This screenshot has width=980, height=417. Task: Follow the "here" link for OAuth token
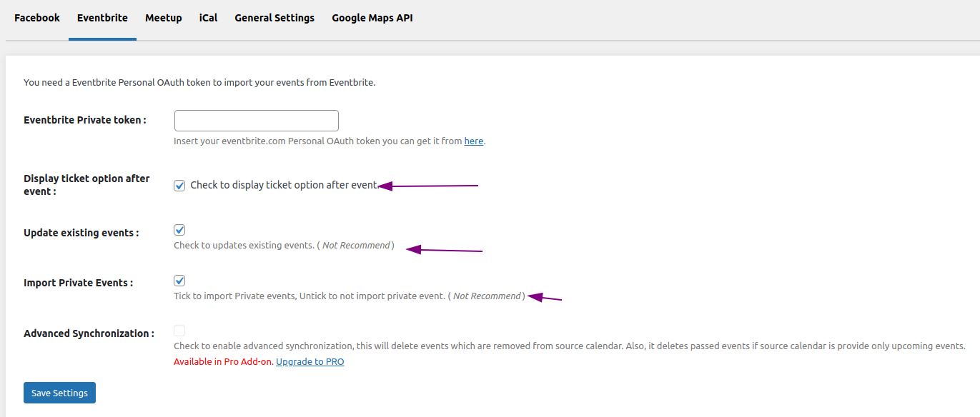[x=473, y=141]
